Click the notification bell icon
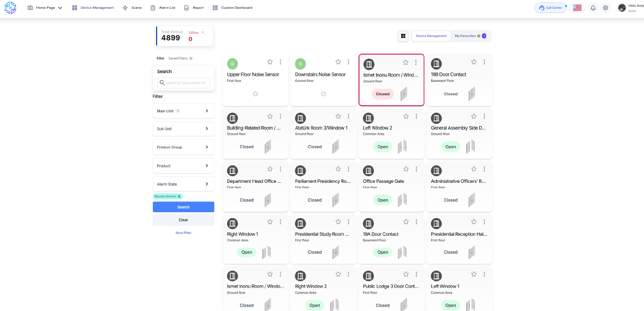The width and height of the screenshot is (644, 311). pyautogui.click(x=593, y=8)
